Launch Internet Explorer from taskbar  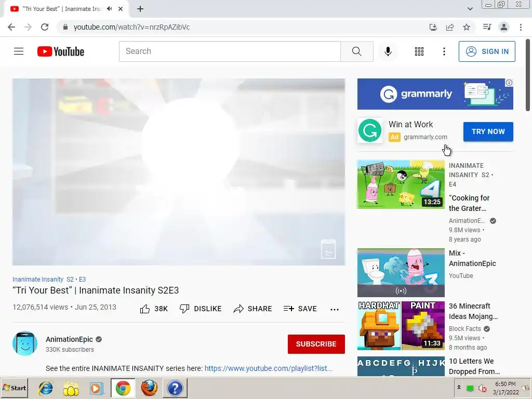coord(46,388)
